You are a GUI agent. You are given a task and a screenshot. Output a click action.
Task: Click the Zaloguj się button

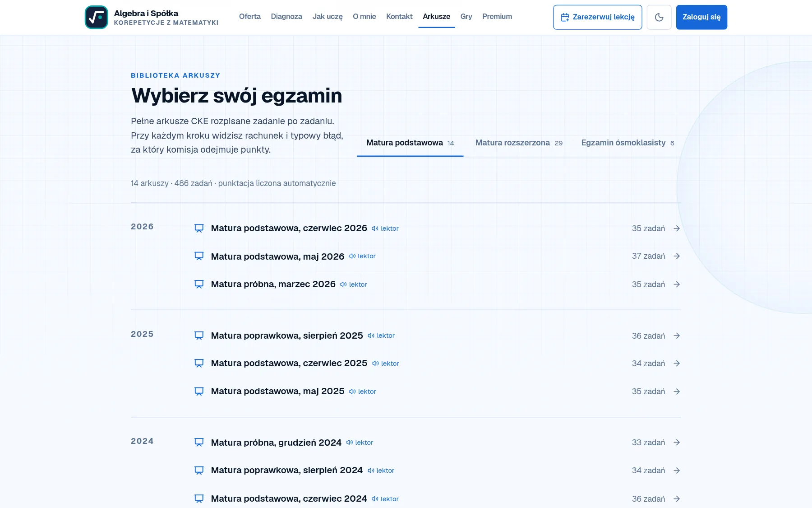(701, 17)
